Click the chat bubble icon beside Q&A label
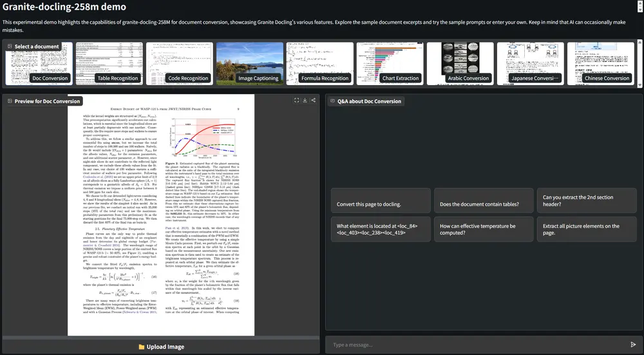Viewport: 644px width, 355px height. [x=332, y=101]
